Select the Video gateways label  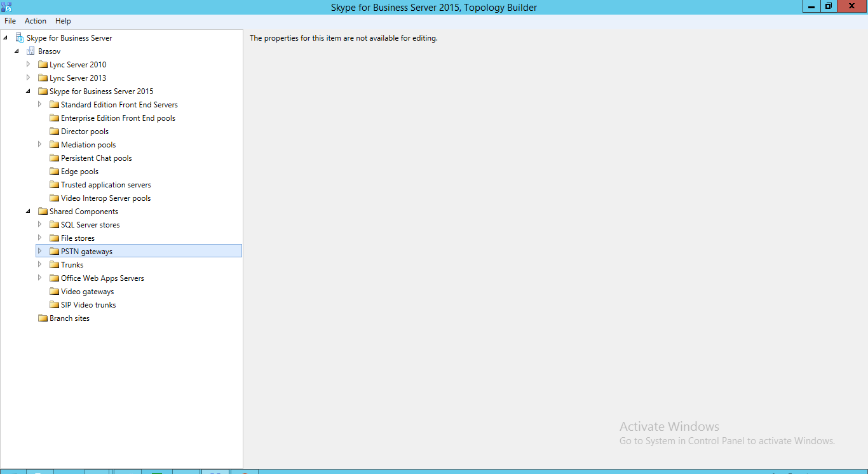88,292
